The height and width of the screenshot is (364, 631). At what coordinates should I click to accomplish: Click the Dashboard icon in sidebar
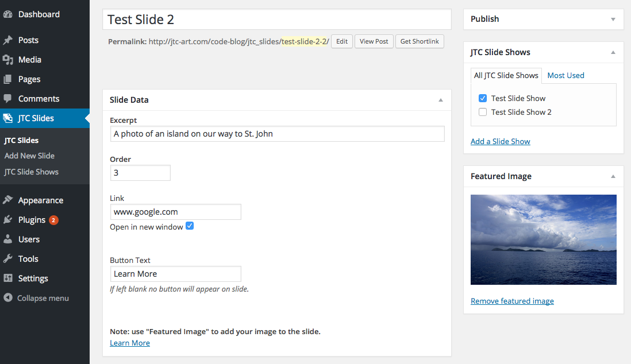[8, 14]
